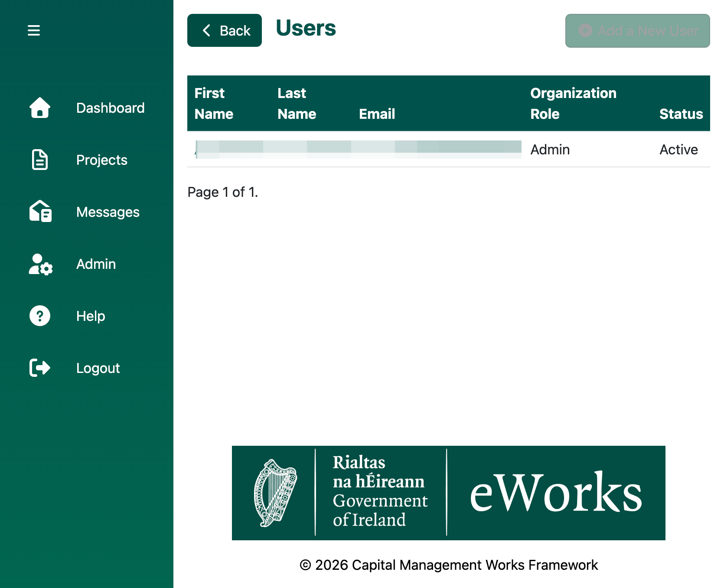Click the Admin user-gear icon
724x588 pixels.
[40, 264]
